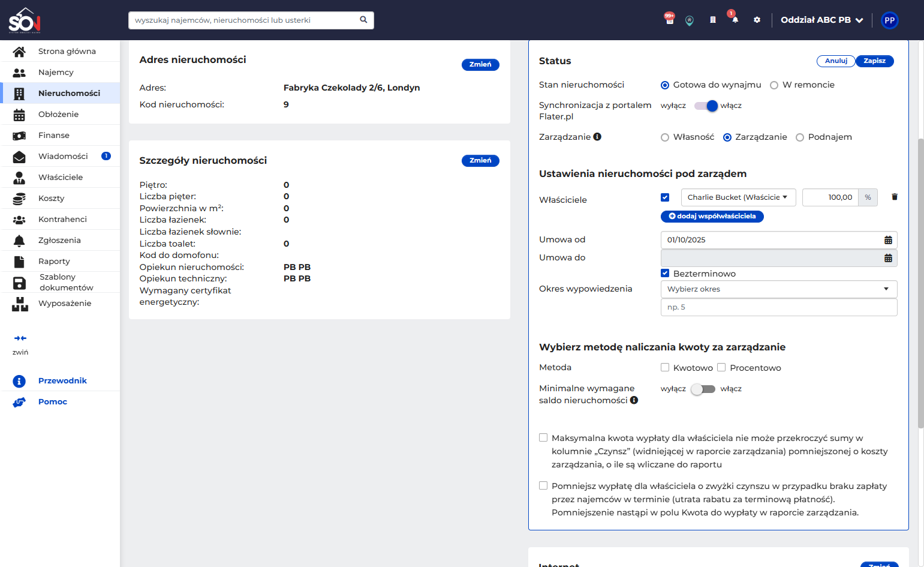Click the search field for najemców

pos(251,20)
